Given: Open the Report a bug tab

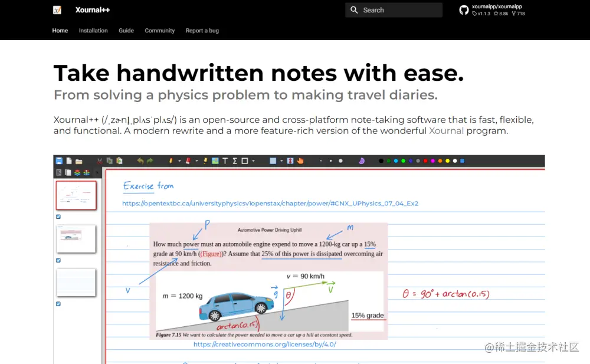Looking at the screenshot, I should 202,31.
